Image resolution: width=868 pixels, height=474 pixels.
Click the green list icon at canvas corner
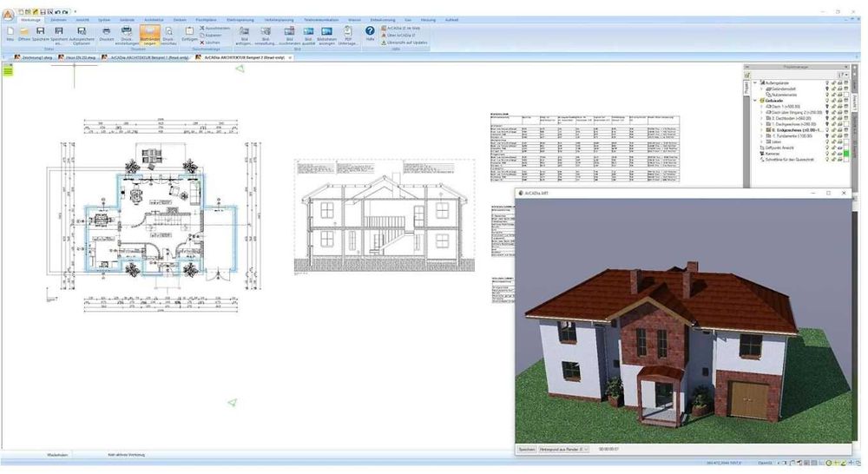[8, 69]
